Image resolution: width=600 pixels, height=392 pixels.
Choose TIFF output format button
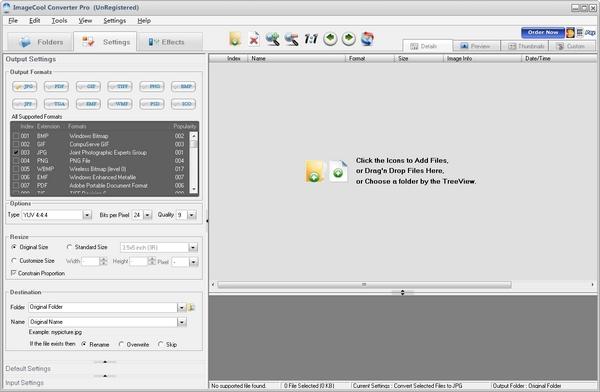(120, 87)
